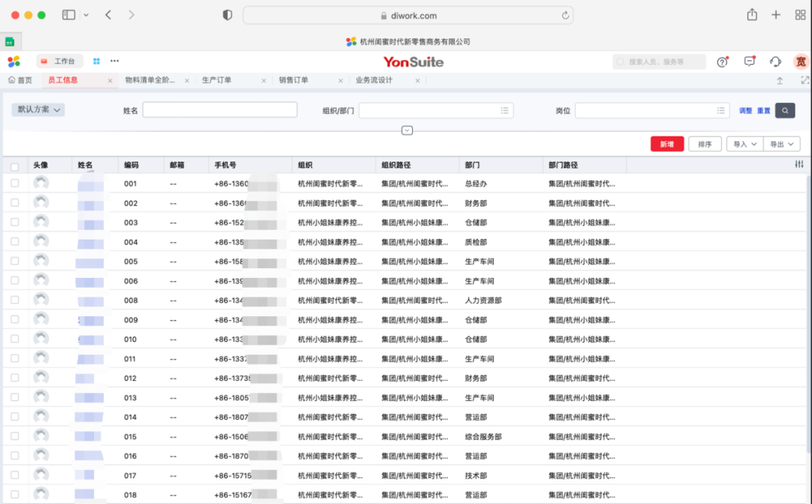Open the 默认方案 scheme dropdown

38,110
